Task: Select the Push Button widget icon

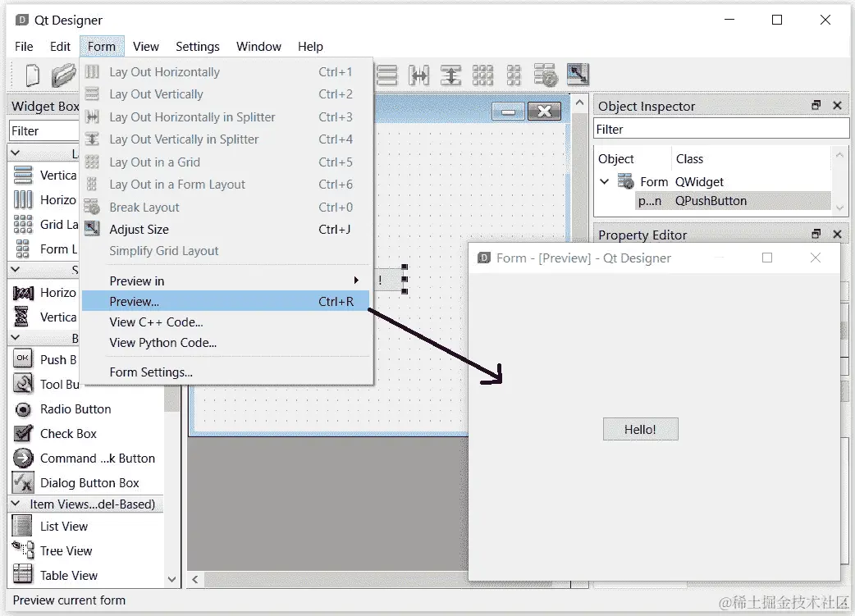Action: [x=23, y=358]
